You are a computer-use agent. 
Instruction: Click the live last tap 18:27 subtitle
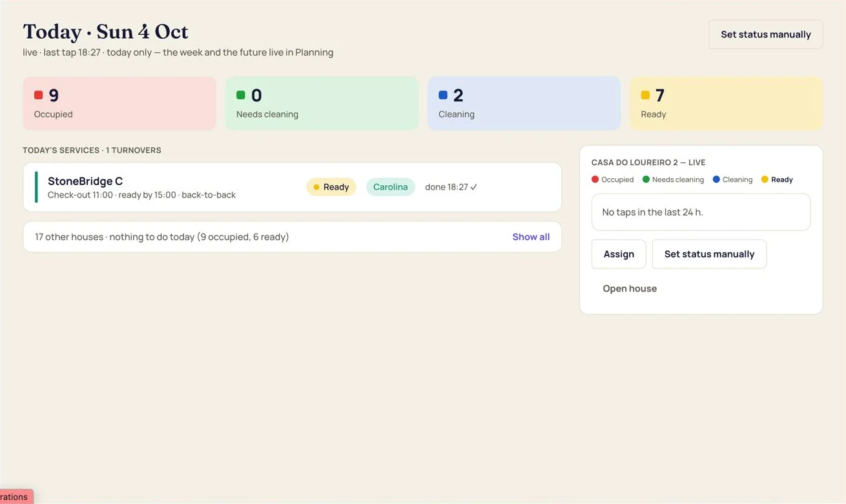tap(178, 52)
